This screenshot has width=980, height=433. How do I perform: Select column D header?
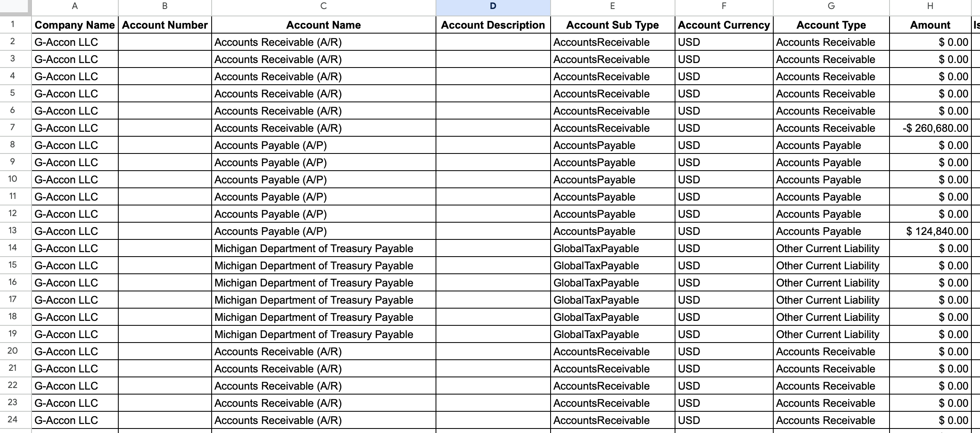pos(493,6)
